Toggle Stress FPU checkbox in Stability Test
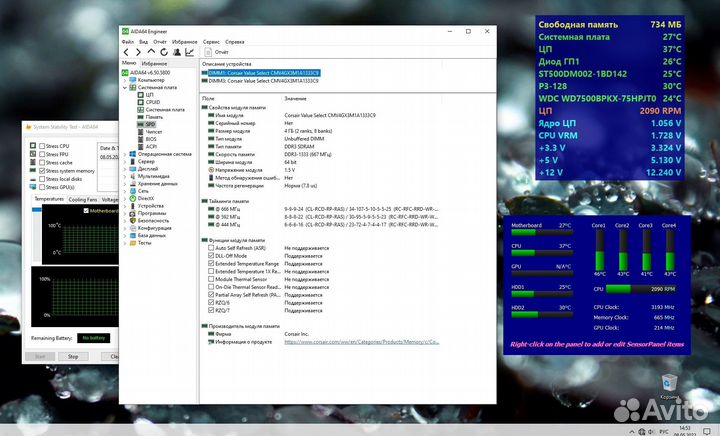720x436 pixels. coord(42,154)
